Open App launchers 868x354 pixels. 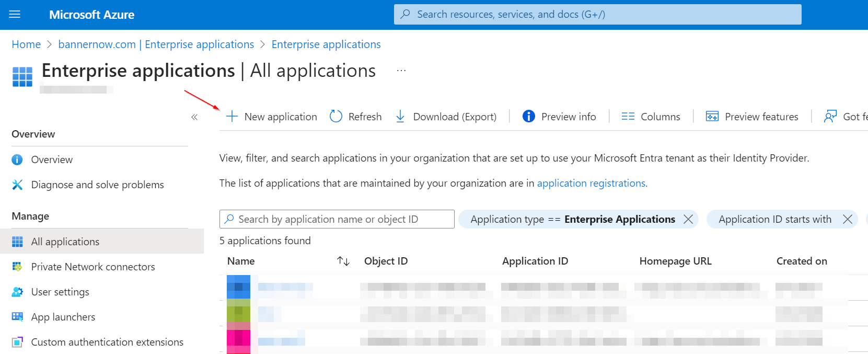[63, 317]
